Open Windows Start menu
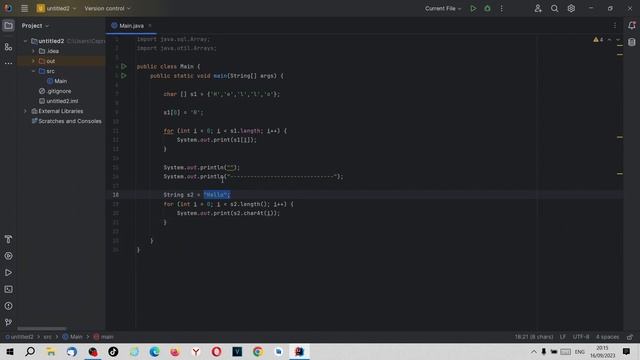The width and height of the screenshot is (640, 360). point(10,351)
